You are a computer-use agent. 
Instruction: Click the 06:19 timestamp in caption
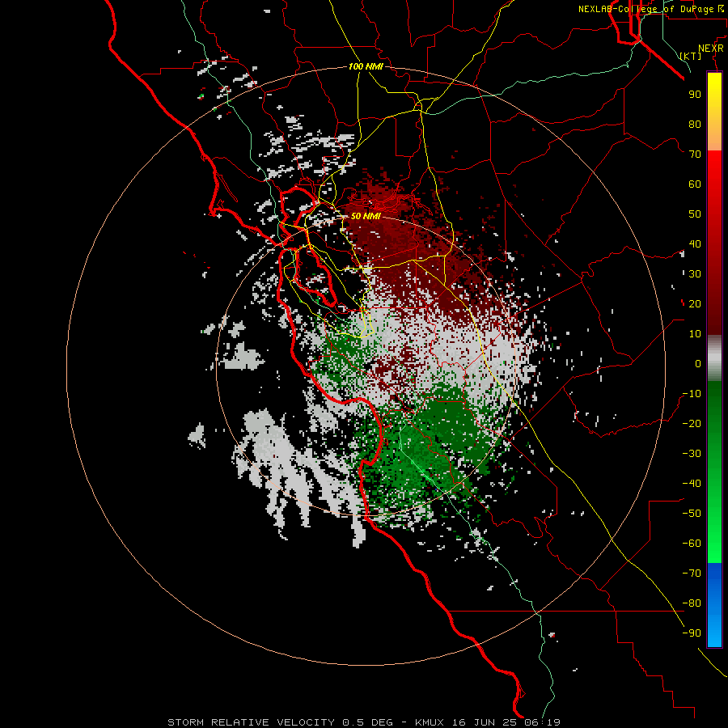click(542, 722)
